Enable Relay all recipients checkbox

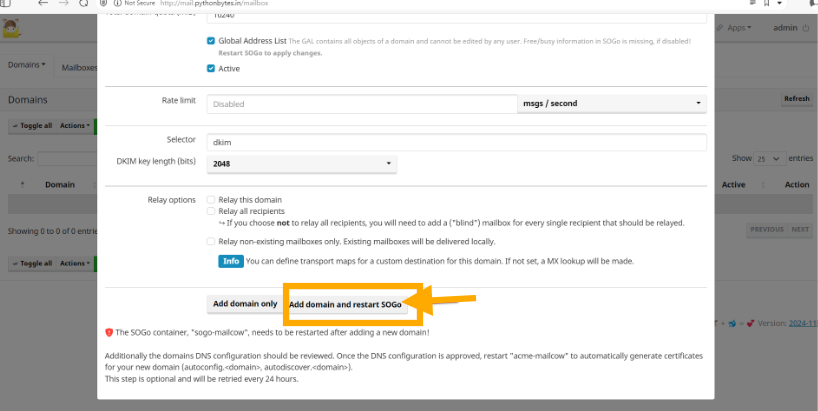click(x=211, y=211)
